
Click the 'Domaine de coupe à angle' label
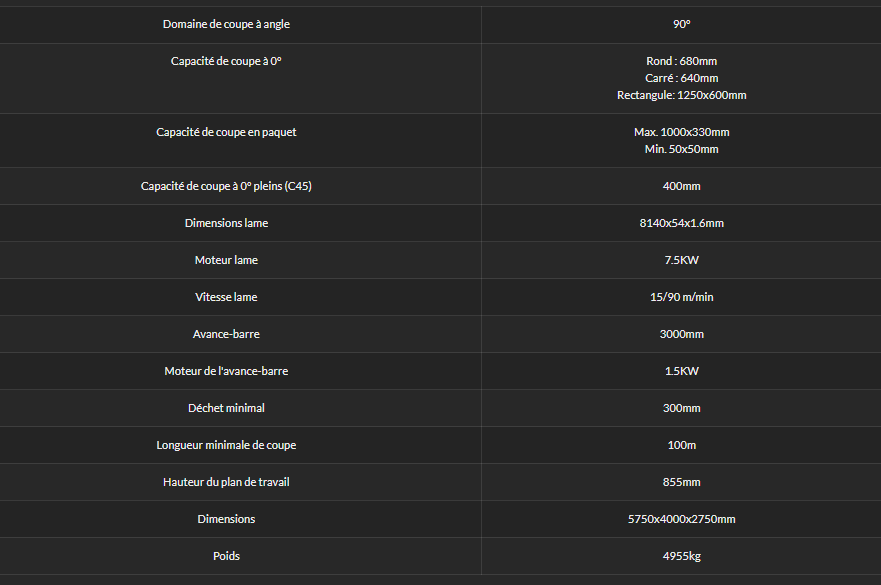[226, 24]
